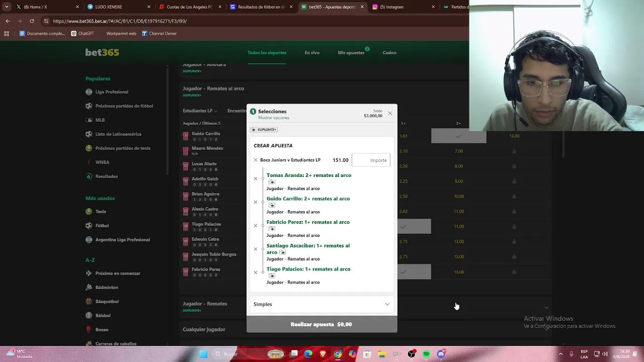The height and width of the screenshot is (362, 644).
Task: Click substitute icon next to Santiago Ascacibar selection
Action: point(282,252)
